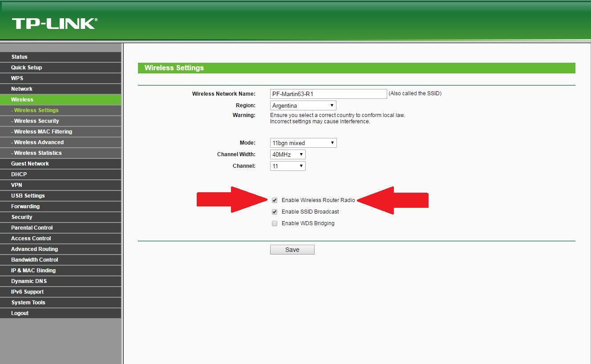Open the Forwarding menu

[x=61, y=206]
